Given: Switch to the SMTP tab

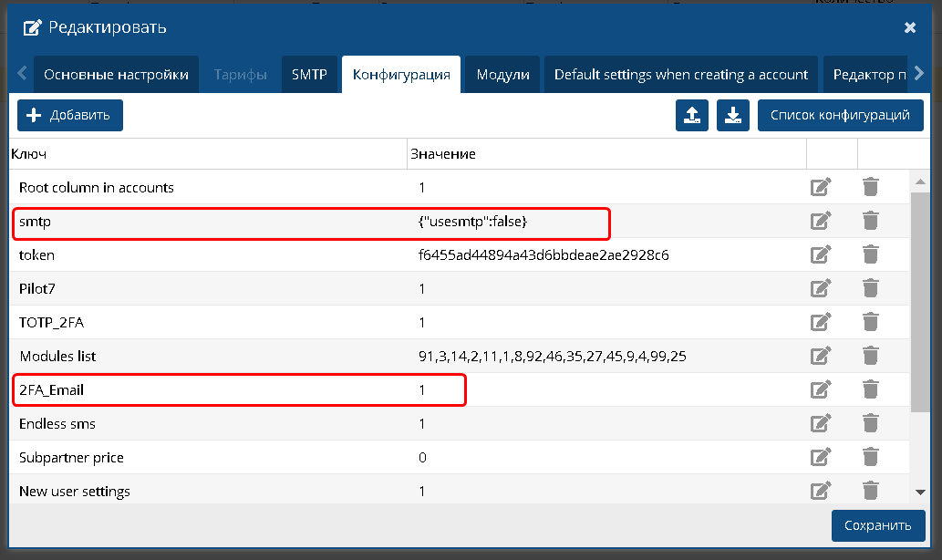Looking at the screenshot, I should point(309,75).
